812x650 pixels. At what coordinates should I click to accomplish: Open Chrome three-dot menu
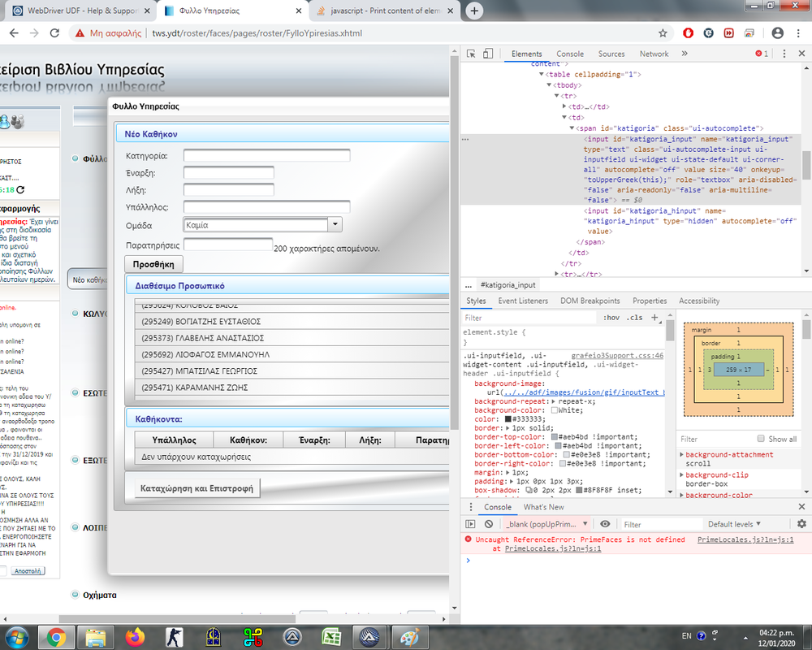coord(798,33)
